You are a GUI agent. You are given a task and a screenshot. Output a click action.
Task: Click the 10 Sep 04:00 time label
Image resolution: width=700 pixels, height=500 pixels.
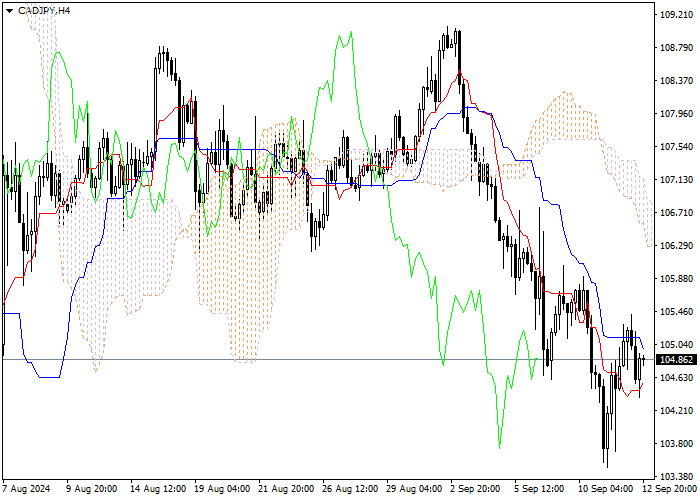[x=606, y=489]
